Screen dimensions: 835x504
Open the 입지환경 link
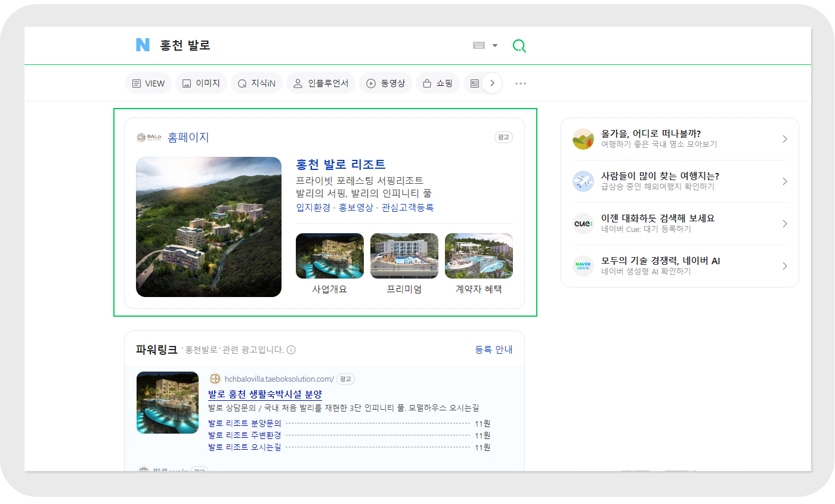[313, 208]
